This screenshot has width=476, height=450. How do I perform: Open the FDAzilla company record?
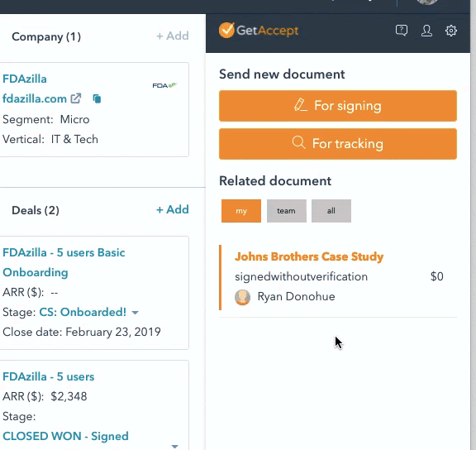coord(25,79)
